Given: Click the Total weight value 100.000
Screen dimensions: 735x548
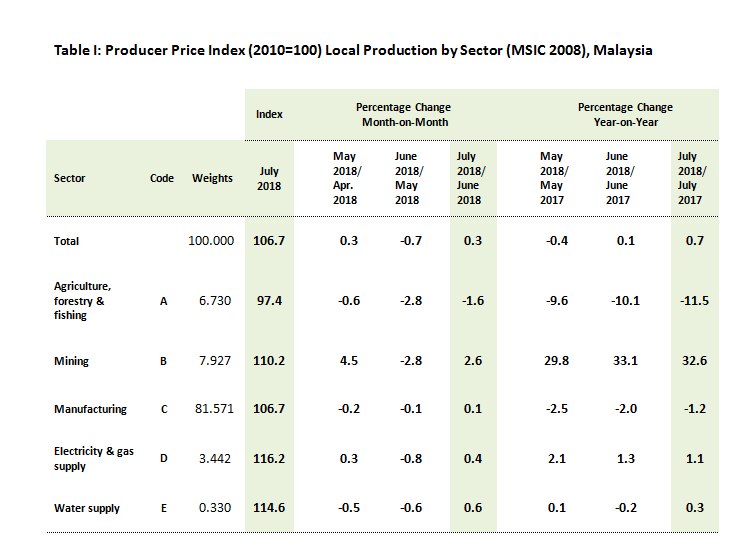Looking at the screenshot, I should point(211,241).
